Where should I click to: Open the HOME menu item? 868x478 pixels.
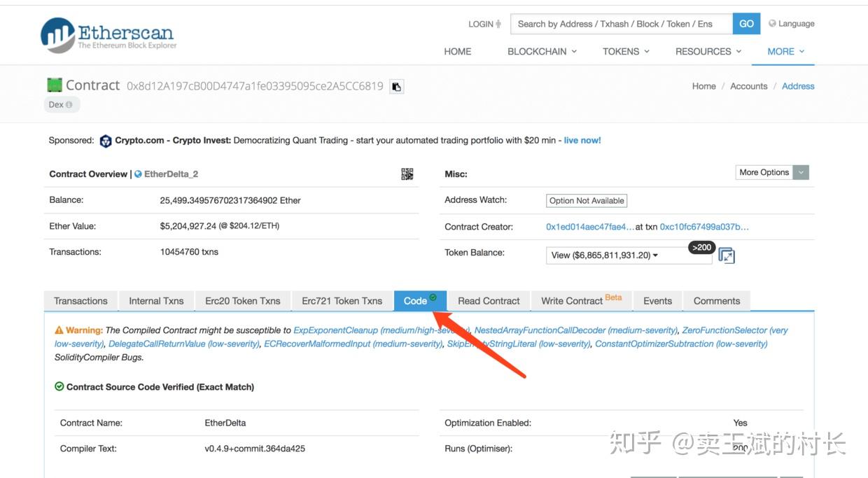coord(458,52)
